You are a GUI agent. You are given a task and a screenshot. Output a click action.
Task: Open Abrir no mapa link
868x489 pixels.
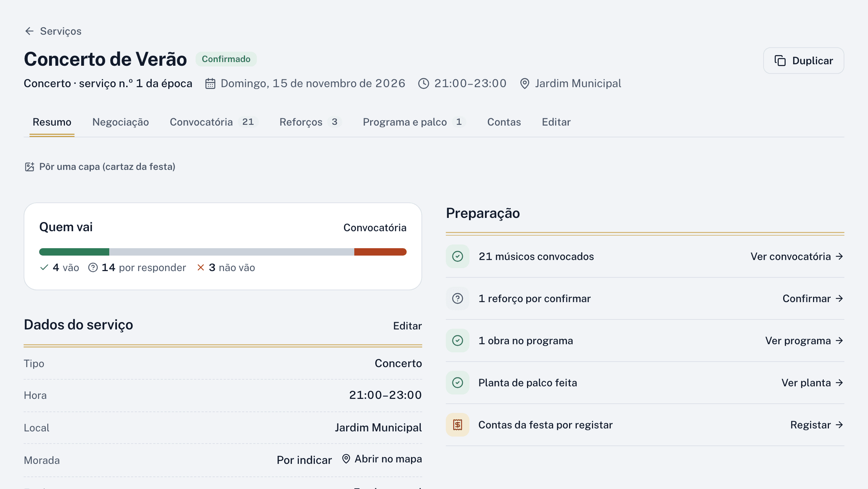tap(382, 459)
